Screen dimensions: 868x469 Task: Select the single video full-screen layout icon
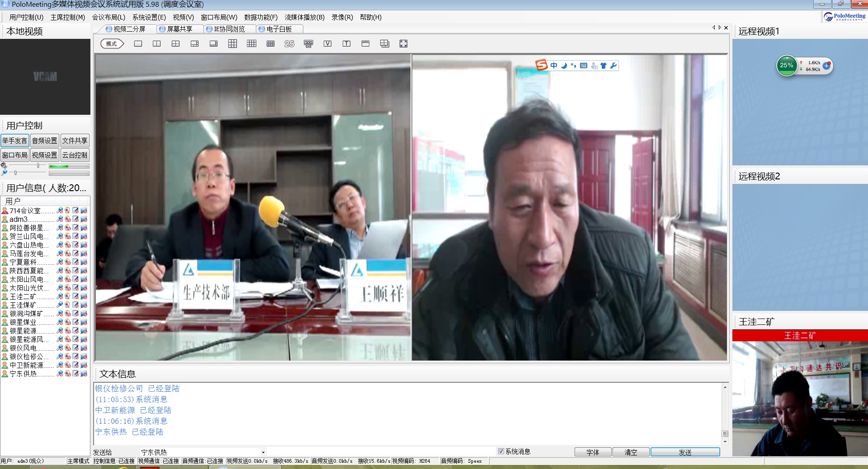[138, 44]
